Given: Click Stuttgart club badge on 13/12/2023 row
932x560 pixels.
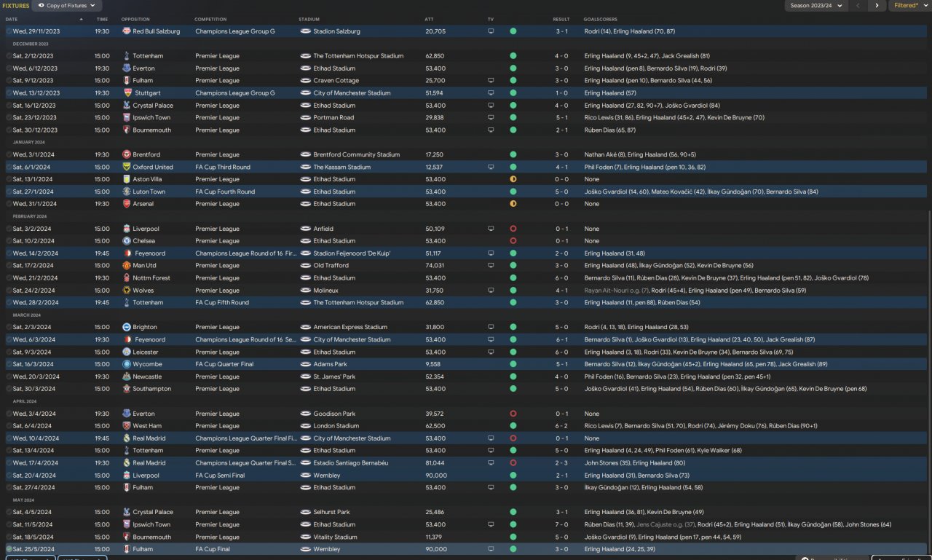Looking at the screenshot, I should (127, 93).
